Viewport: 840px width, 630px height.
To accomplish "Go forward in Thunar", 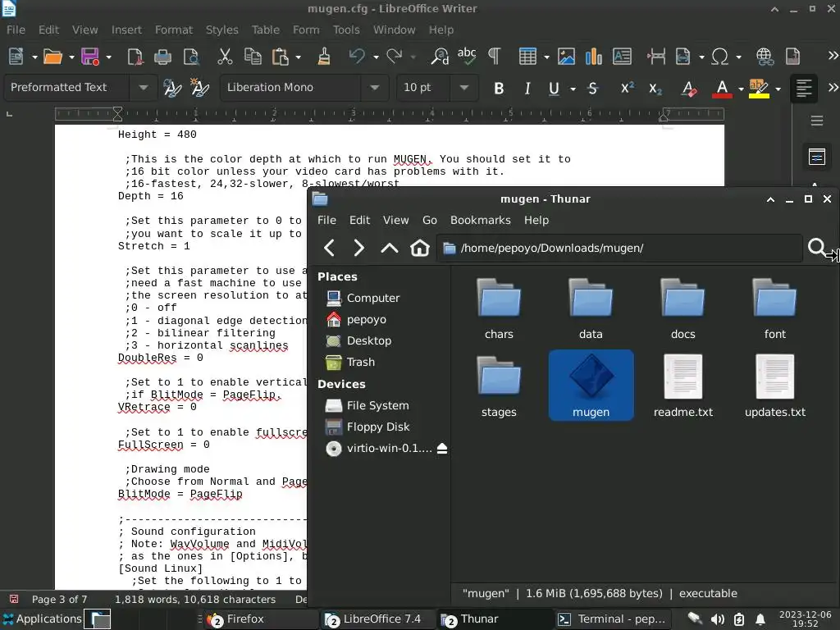I will pyautogui.click(x=359, y=248).
